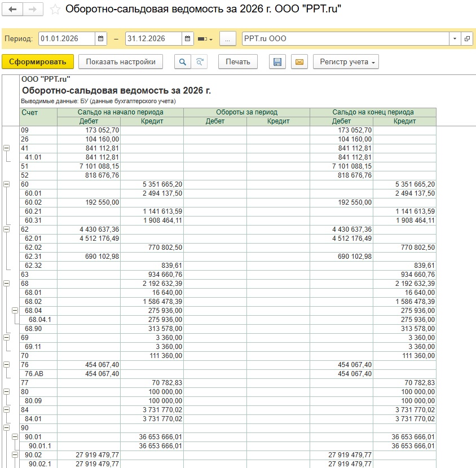Image resolution: width=476 pixels, height=468 pixels.
Task: Click the organization field PPT.ru ООО
Action: [346, 39]
